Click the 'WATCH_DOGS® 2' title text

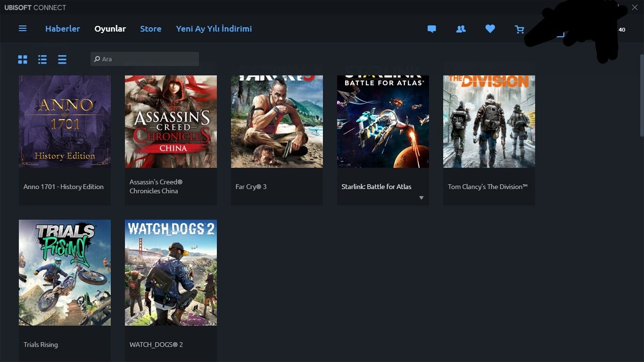(x=157, y=345)
